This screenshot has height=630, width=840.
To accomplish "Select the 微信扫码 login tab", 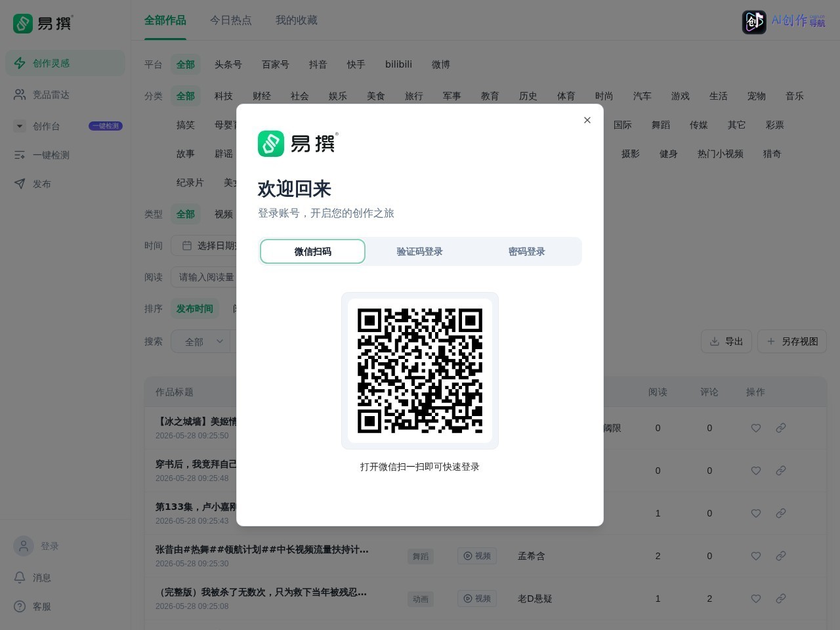I will coord(312,251).
